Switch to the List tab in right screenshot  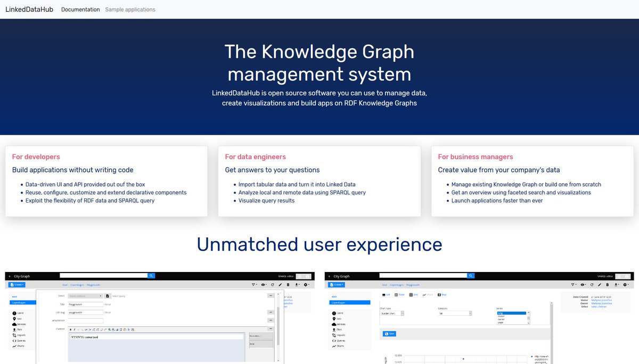pyautogui.click(x=386, y=295)
